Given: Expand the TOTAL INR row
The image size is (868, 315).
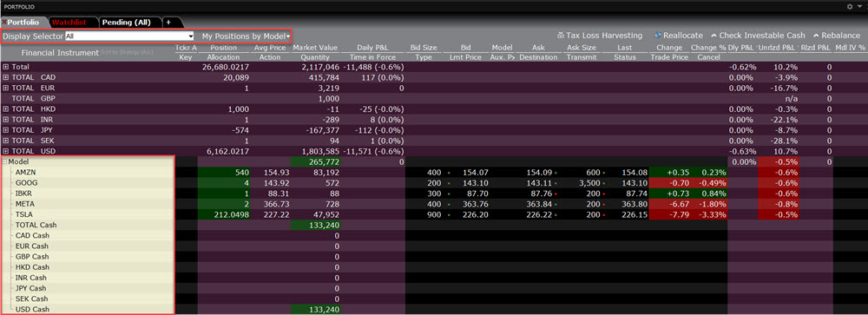Looking at the screenshot, I should click(6, 119).
